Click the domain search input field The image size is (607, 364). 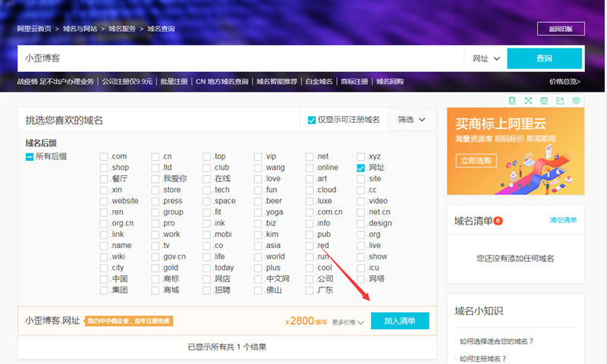click(x=240, y=58)
